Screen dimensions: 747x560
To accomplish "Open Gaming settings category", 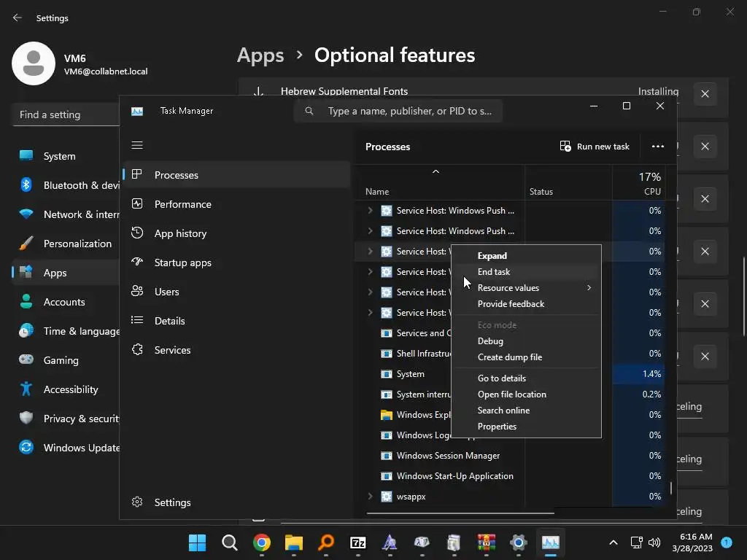I will [66, 360].
